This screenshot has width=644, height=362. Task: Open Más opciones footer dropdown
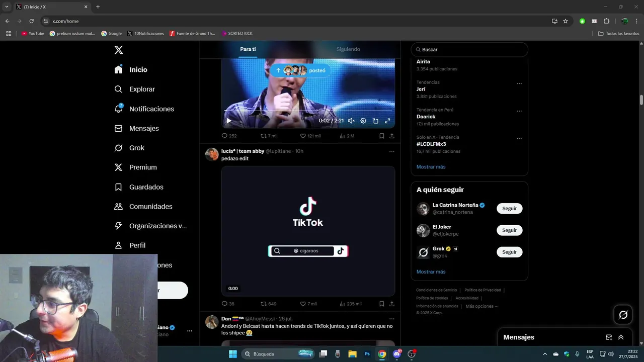[x=482, y=306]
